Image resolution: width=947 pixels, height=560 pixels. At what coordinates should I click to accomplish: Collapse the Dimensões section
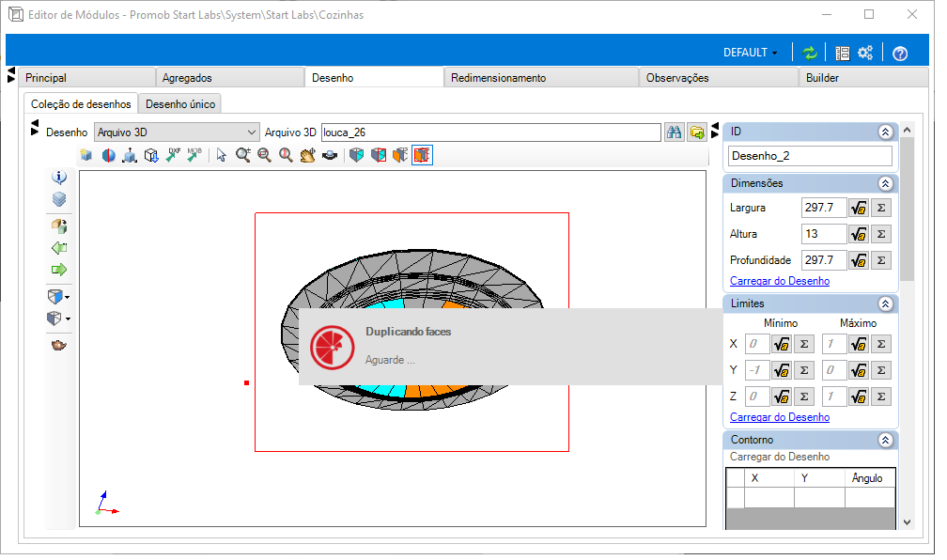(x=885, y=183)
